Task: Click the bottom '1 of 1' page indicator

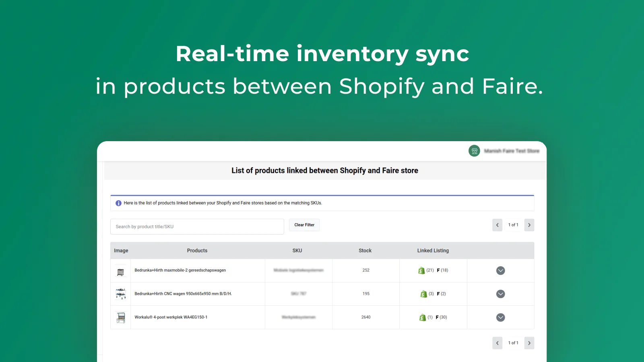Action: click(x=513, y=343)
